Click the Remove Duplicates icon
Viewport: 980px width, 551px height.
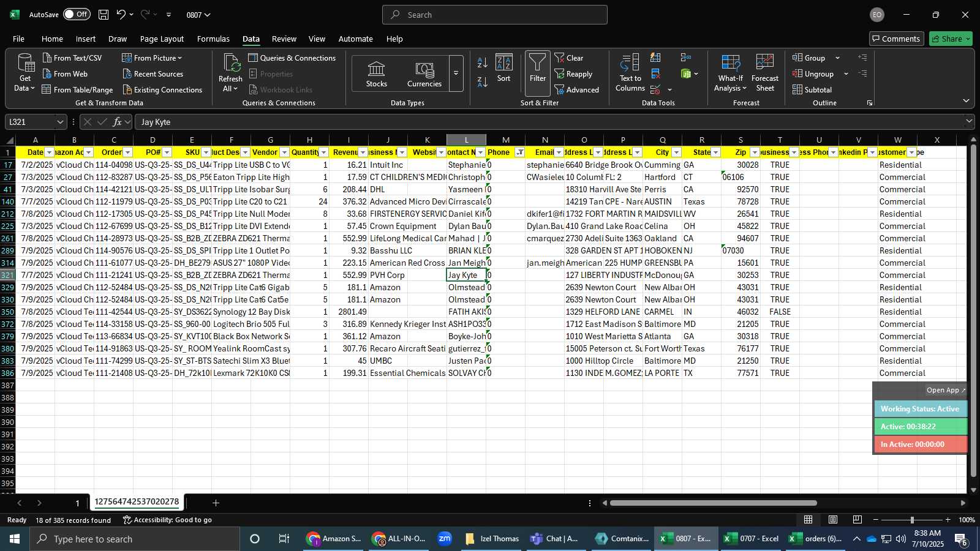pos(655,73)
